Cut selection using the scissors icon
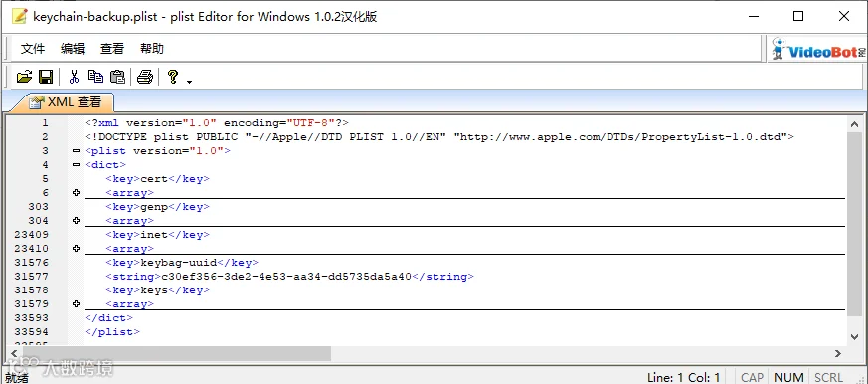Viewport: 868px width, 384px height. point(74,77)
